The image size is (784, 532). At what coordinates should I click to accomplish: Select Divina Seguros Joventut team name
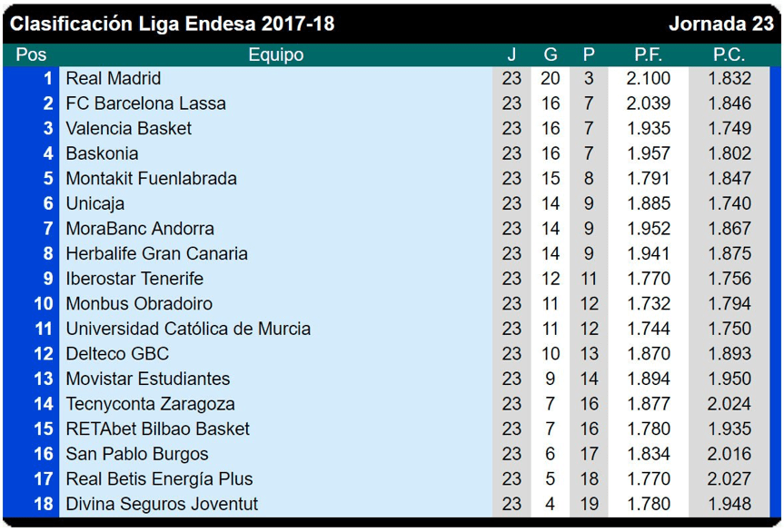[162, 504]
